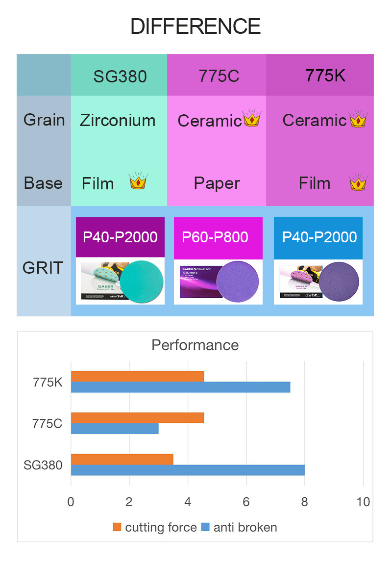The width and height of the screenshot is (392, 566).
Task: Click the 775C column header
Action: click(217, 75)
